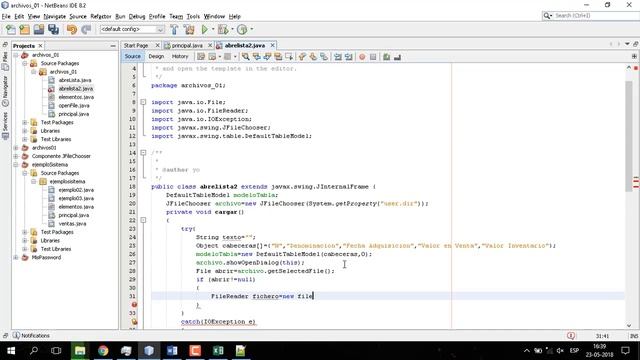Open Navigator side panel tab
Image resolution: width=640 pixels, height=360 pixels.
5,91
